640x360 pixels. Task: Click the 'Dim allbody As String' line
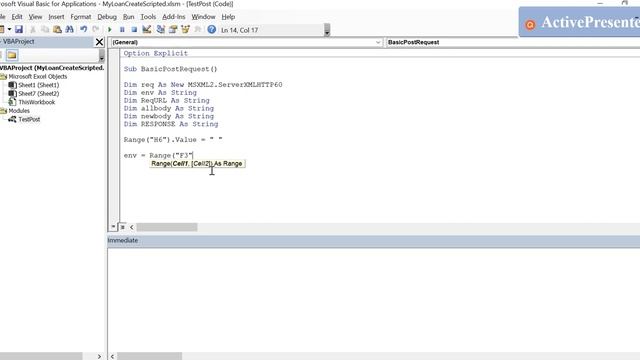[169, 108]
